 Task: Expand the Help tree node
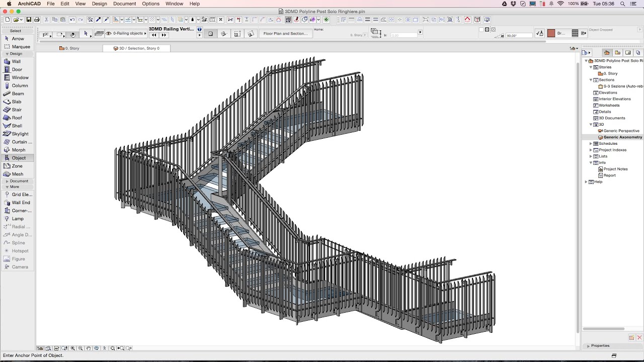586,182
